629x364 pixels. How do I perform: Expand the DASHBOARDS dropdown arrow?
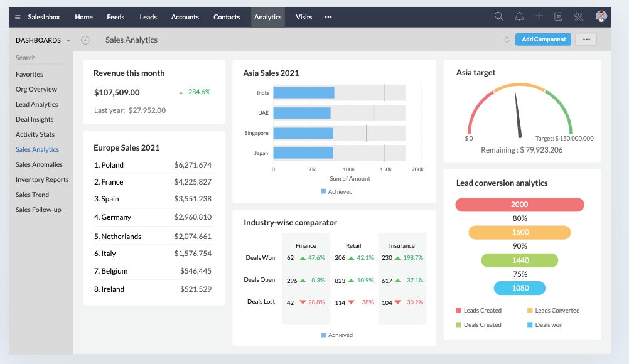(x=68, y=41)
